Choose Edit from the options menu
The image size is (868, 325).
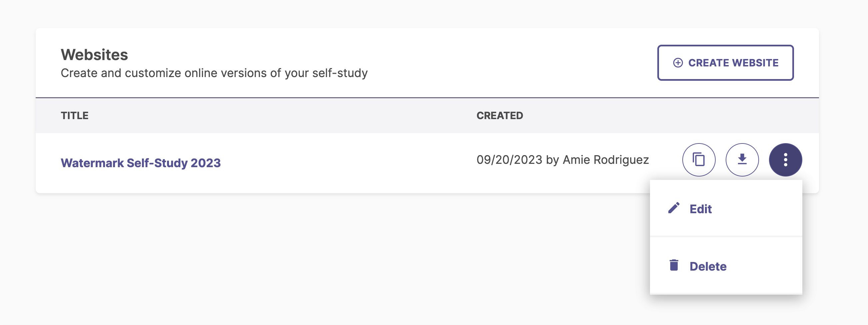pyautogui.click(x=726, y=208)
